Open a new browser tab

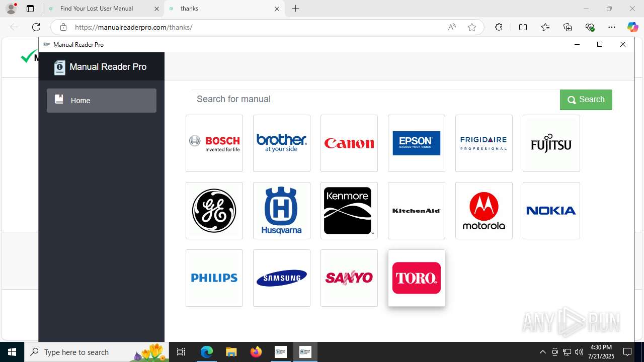[296, 9]
